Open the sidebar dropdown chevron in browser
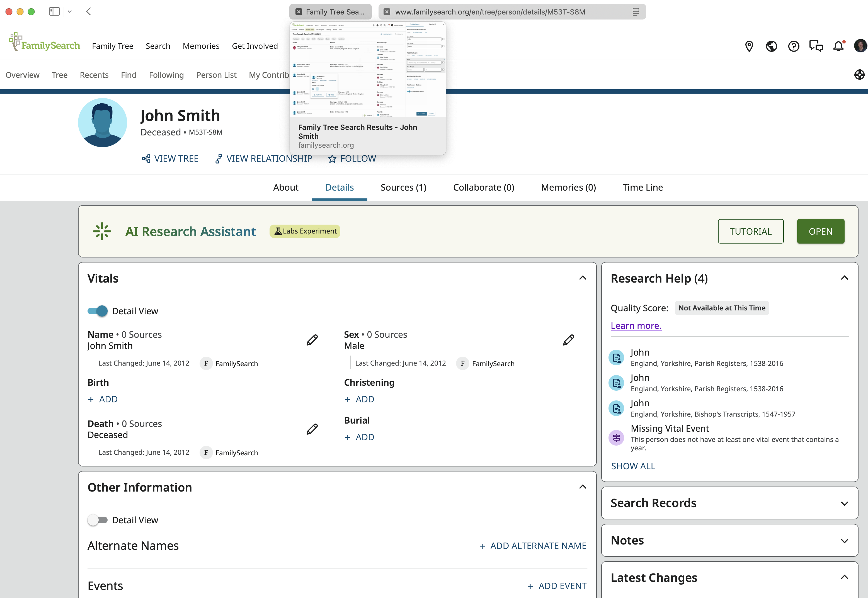The height and width of the screenshot is (598, 868). coord(69,12)
